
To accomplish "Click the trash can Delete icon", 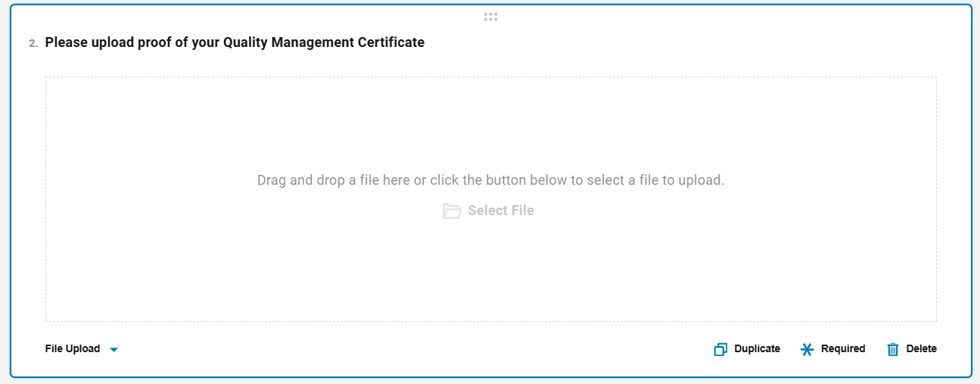I will tap(893, 349).
